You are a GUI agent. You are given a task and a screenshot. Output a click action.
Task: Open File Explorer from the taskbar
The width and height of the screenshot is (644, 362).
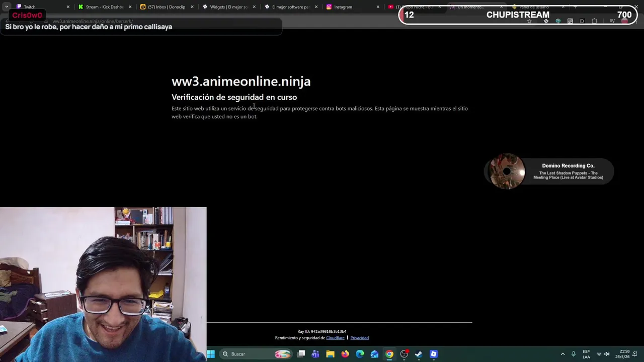(x=330, y=354)
